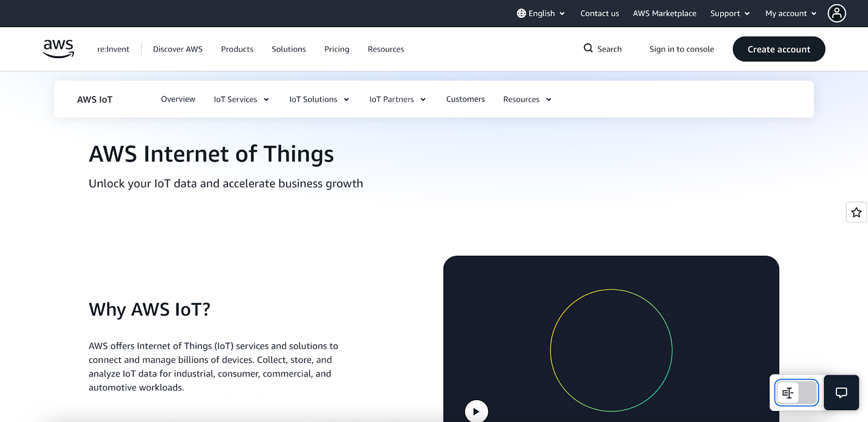Viewport: 868px width, 422px height.
Task: Open the AWS Marketplace link
Action: [x=665, y=13]
